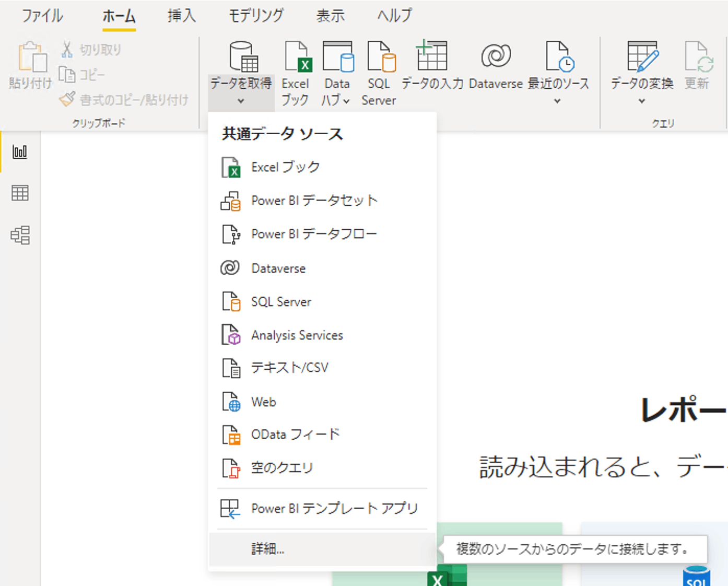Choose Power BI データフロー menu item
Screen dimensions: 728x586
[x=322, y=234]
